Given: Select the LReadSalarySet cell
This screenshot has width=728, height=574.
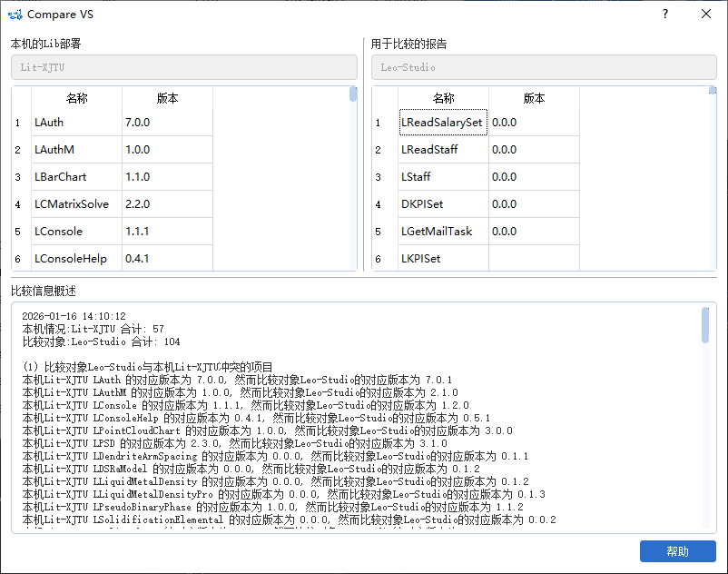Looking at the screenshot, I should click(443, 123).
